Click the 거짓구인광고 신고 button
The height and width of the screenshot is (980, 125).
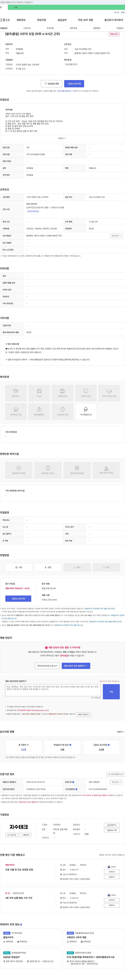(x=115, y=774)
